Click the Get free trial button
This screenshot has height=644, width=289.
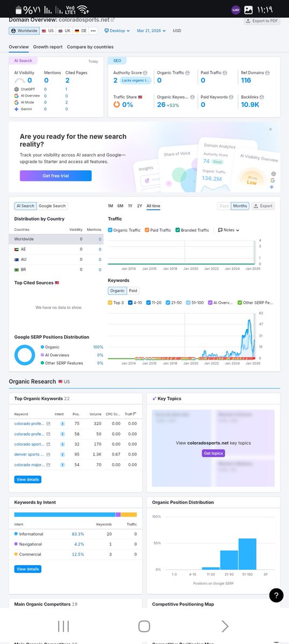pyautogui.click(x=56, y=175)
